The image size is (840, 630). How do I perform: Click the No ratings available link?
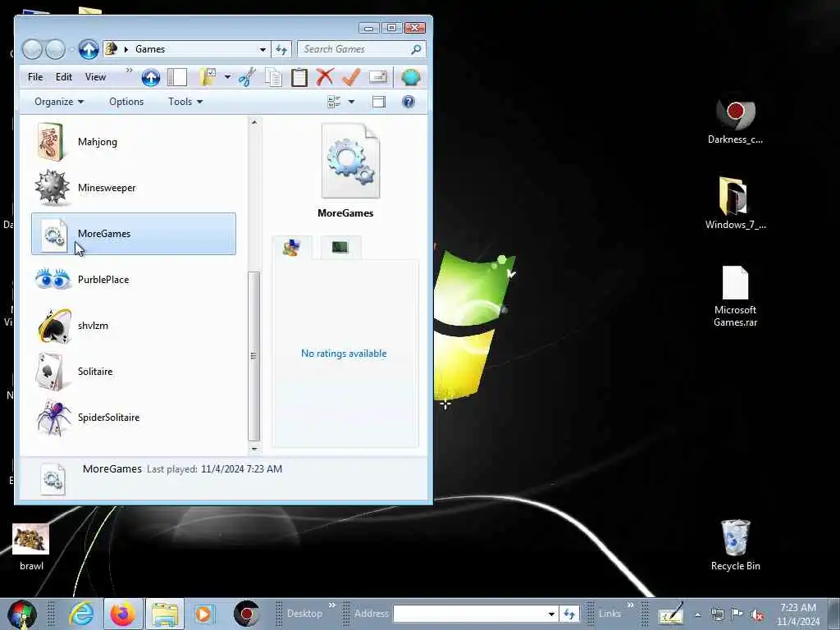tap(344, 354)
